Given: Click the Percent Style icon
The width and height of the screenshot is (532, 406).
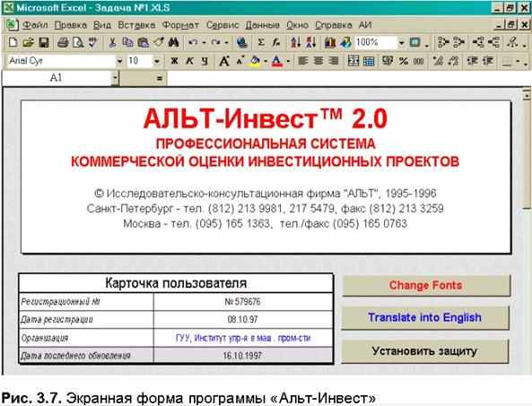Looking at the screenshot, I should click(x=403, y=61).
